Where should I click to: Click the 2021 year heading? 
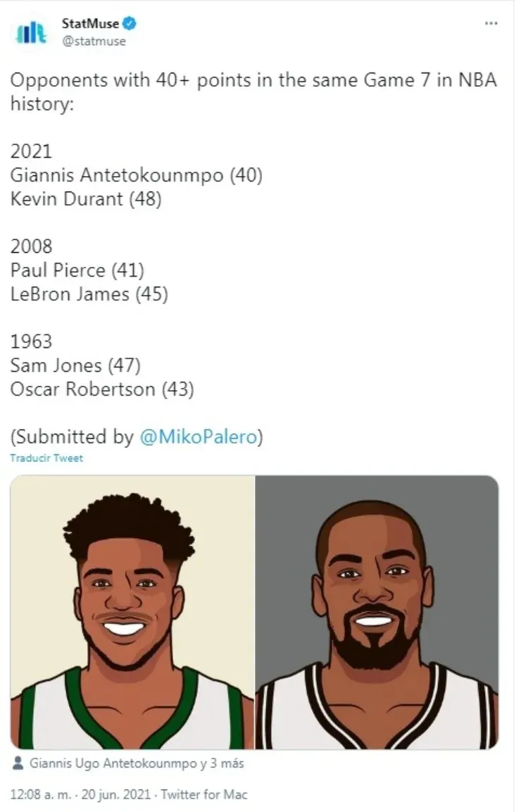pos(31,151)
